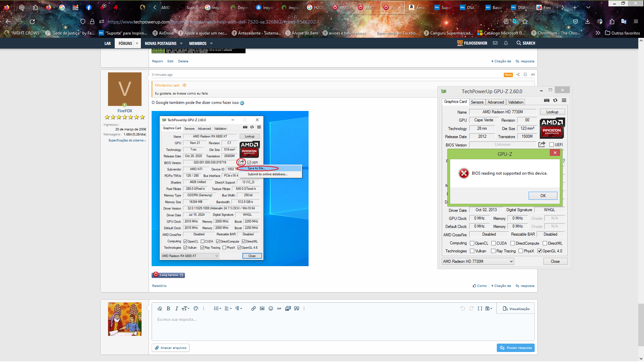Toggle the DirectML checkbox
Screen dimensions: 644x362
click(545, 243)
